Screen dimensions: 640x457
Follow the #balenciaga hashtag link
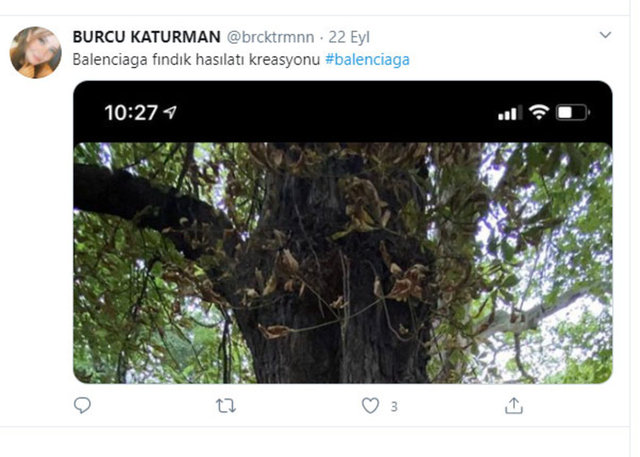click(367, 59)
